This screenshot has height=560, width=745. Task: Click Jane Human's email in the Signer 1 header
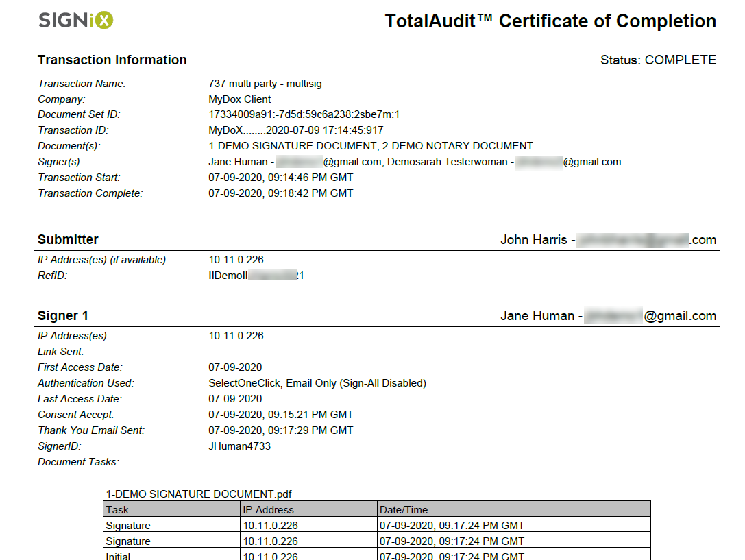pos(650,316)
